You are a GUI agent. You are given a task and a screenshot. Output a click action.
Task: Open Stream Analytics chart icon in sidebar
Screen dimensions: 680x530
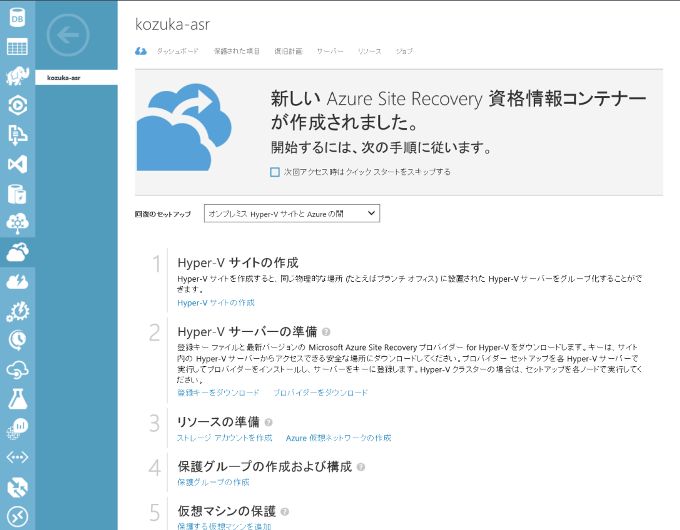pos(17,428)
